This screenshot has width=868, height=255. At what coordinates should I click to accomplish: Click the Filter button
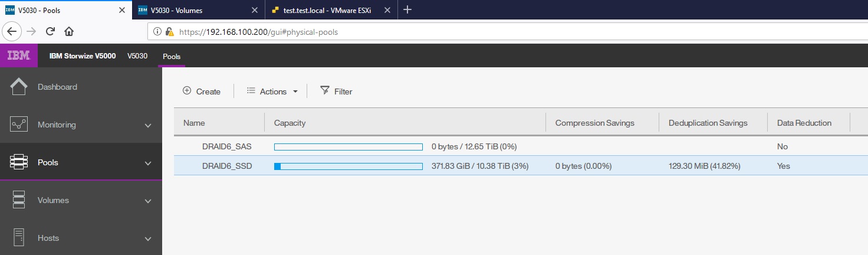(336, 91)
